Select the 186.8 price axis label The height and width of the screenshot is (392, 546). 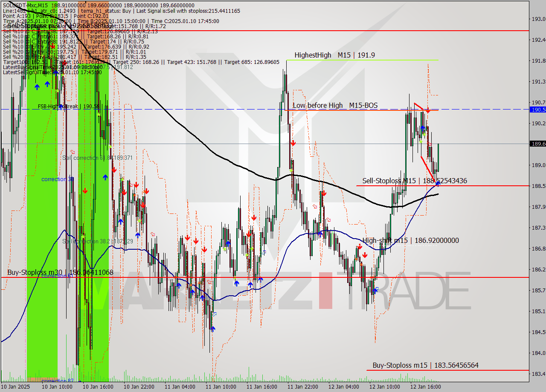(538, 248)
